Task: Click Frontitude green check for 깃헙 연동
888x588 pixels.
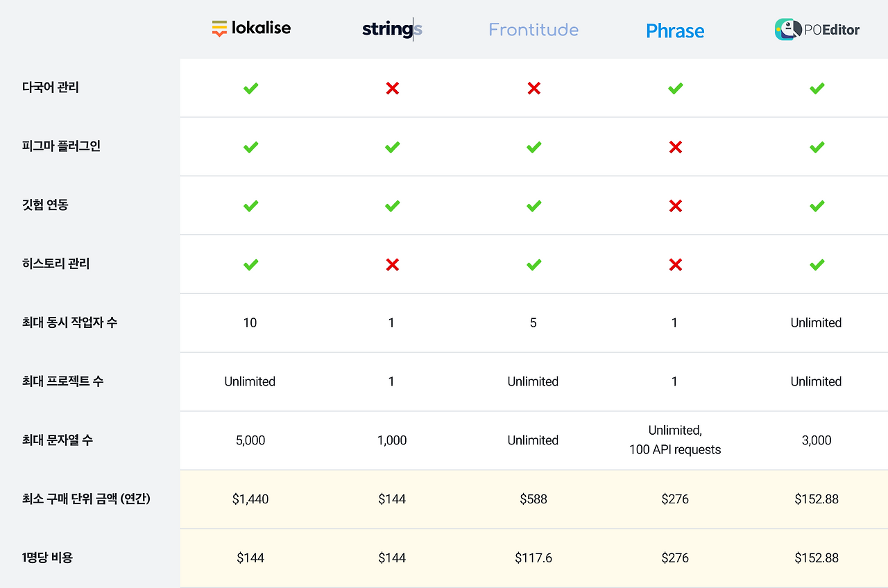Action: [533, 206]
